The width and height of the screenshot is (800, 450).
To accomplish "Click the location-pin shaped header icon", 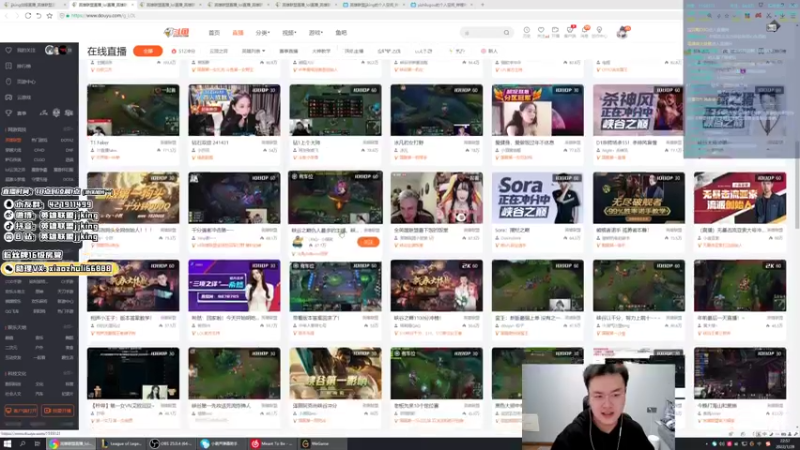I will pyautogui.click(x=599, y=31).
